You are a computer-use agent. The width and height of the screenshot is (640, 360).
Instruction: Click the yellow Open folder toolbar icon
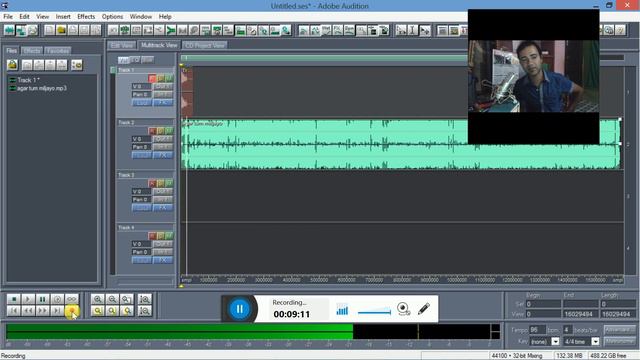click(x=61, y=31)
